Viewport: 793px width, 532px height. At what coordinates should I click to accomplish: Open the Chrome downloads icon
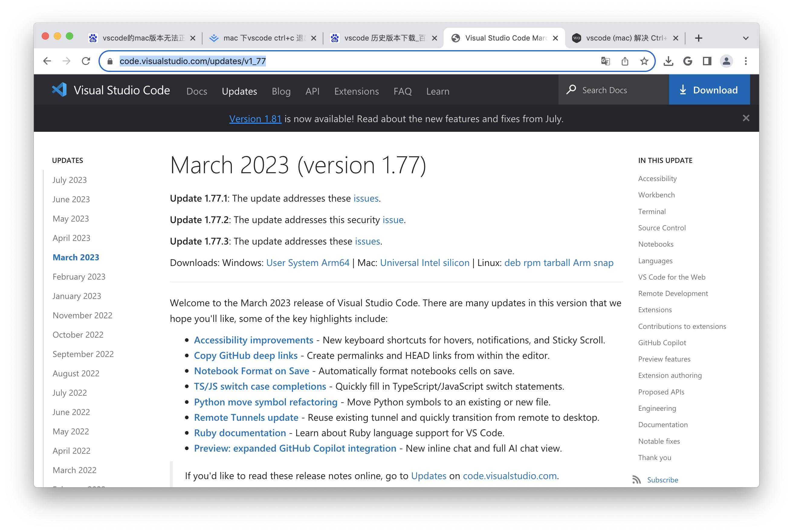(668, 61)
